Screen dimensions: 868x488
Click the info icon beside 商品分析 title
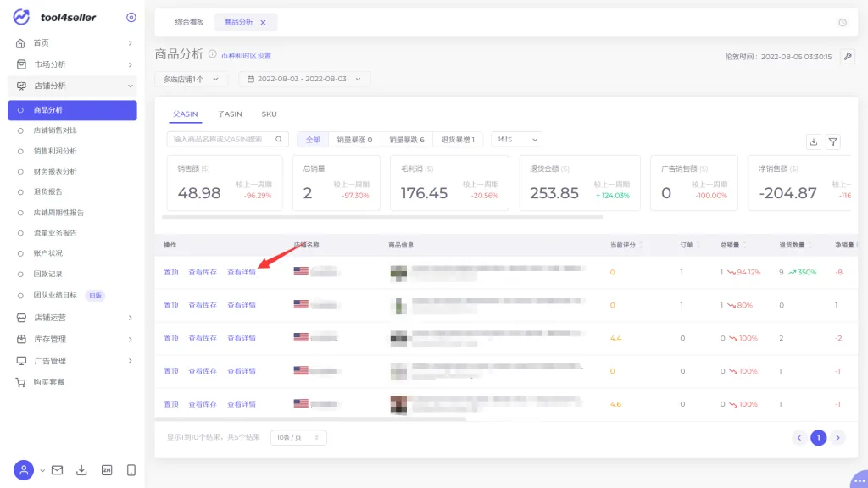213,54
